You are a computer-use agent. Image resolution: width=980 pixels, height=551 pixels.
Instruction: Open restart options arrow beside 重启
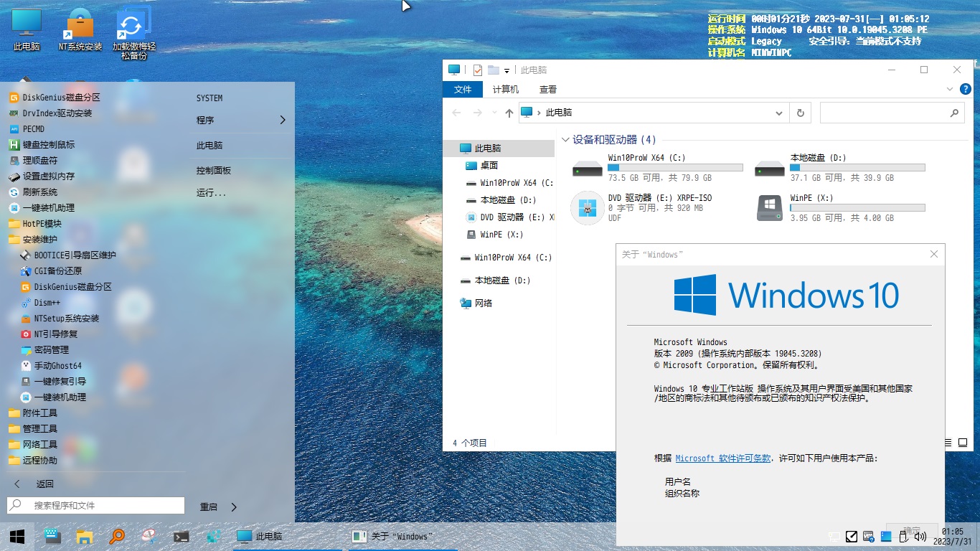point(234,507)
